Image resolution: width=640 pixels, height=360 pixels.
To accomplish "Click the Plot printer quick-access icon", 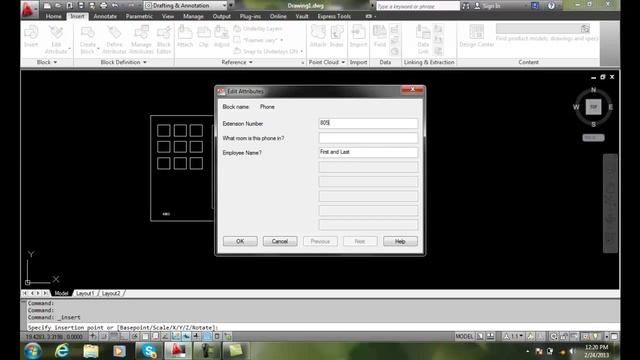I will click(x=103, y=6).
